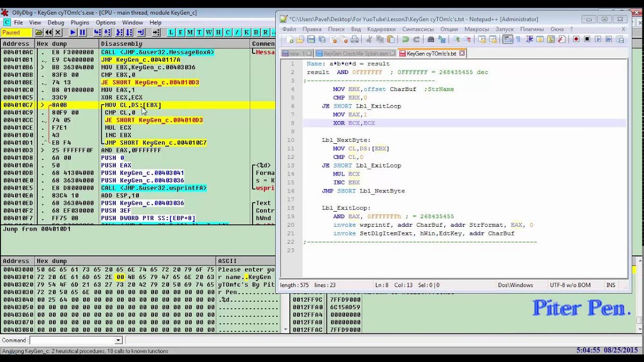The height and width of the screenshot is (362, 644).
Task: Click the Command input field
Action: click(x=72, y=340)
